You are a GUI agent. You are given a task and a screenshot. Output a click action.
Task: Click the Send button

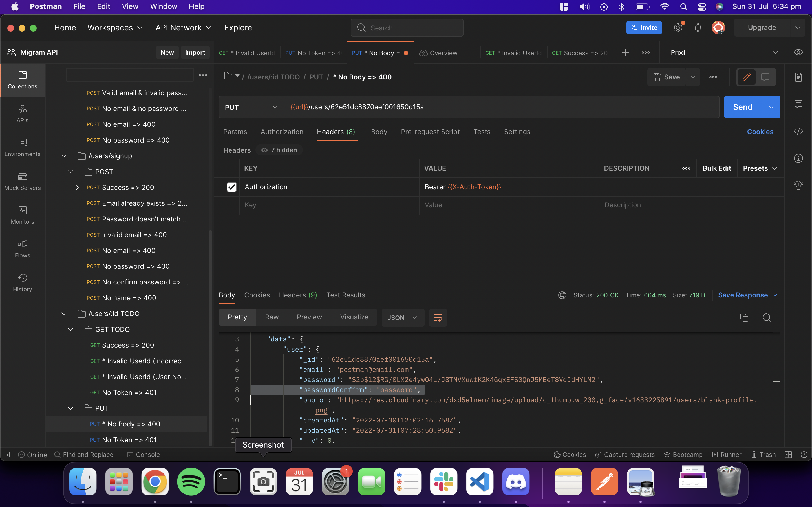point(743,107)
